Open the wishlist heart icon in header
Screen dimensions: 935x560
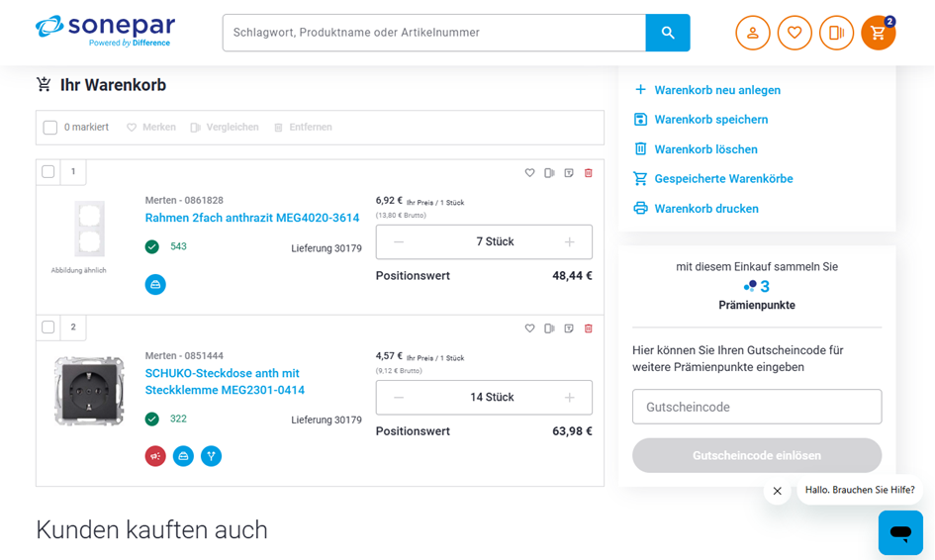pos(795,33)
